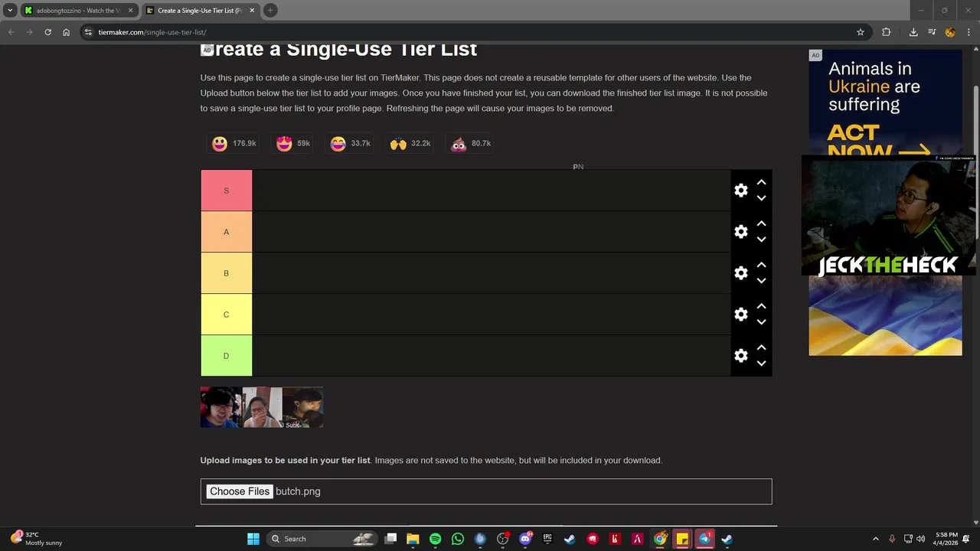This screenshot has height=551, width=980.
Task: React with the raised hands emoji 32.2k
Action: (410, 144)
